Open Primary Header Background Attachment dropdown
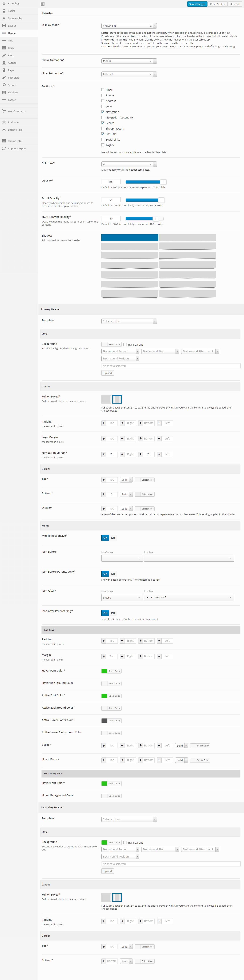Viewport: 244px width, 980px height. [200, 351]
